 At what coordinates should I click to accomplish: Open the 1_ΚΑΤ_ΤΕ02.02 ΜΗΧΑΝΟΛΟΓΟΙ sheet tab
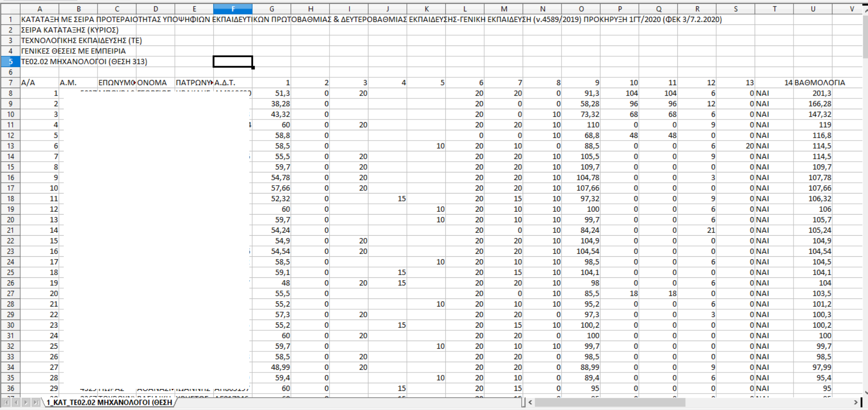[x=109, y=403]
